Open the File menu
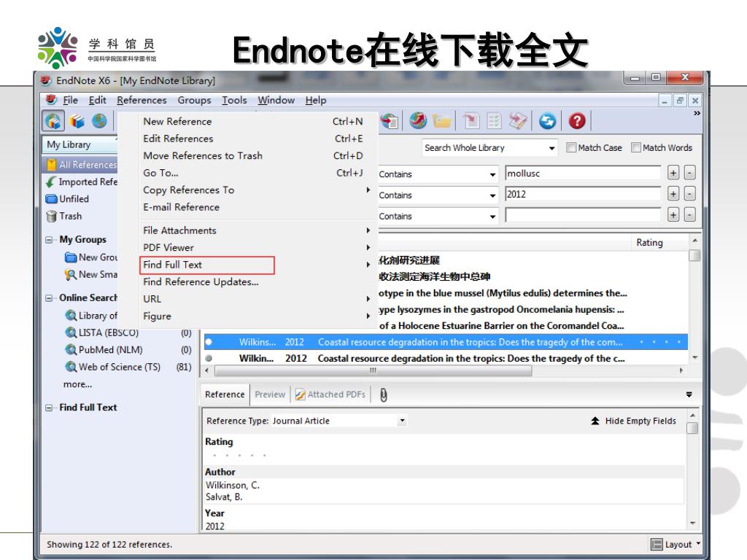This screenshot has height=560, width=747. (x=70, y=100)
